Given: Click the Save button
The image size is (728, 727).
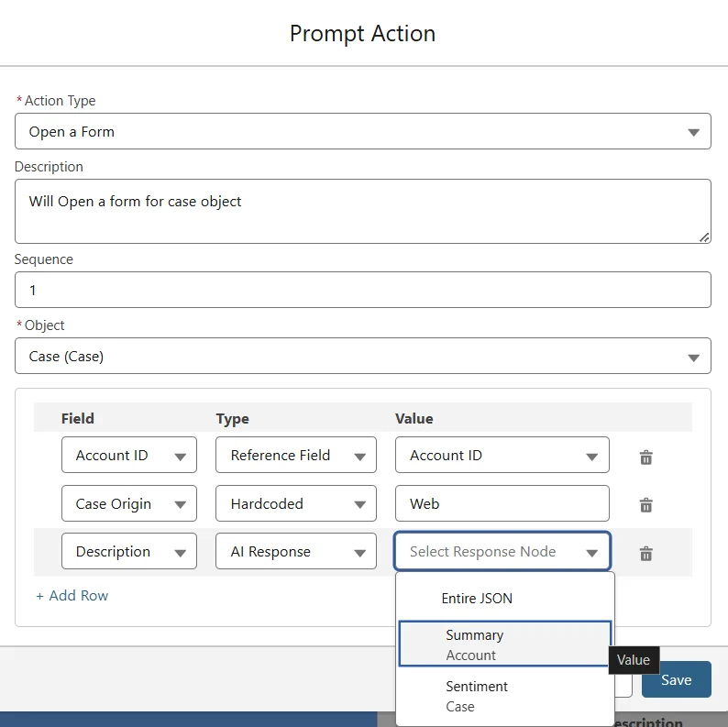Looking at the screenshot, I should (x=676, y=679).
